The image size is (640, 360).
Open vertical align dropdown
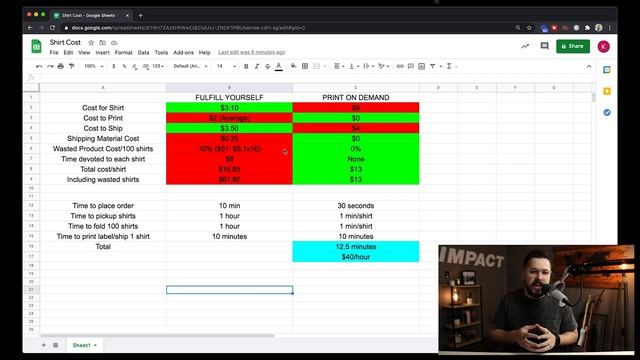click(353, 66)
